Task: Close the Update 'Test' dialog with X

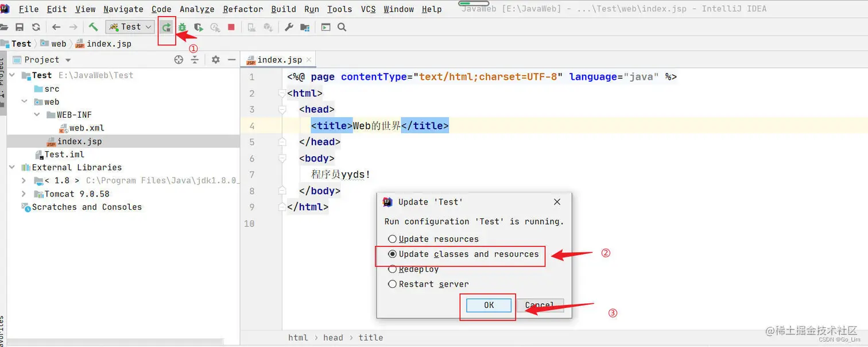Action: (x=557, y=202)
